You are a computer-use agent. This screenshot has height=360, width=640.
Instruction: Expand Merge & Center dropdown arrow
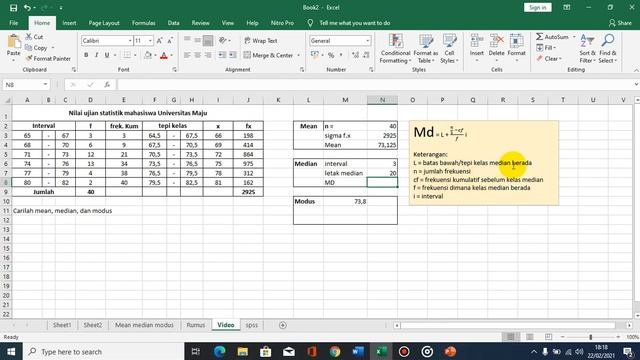pyautogui.click(x=298, y=55)
